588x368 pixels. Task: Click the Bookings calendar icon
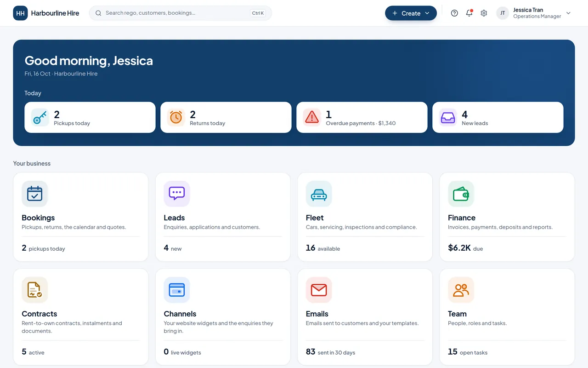tap(34, 194)
